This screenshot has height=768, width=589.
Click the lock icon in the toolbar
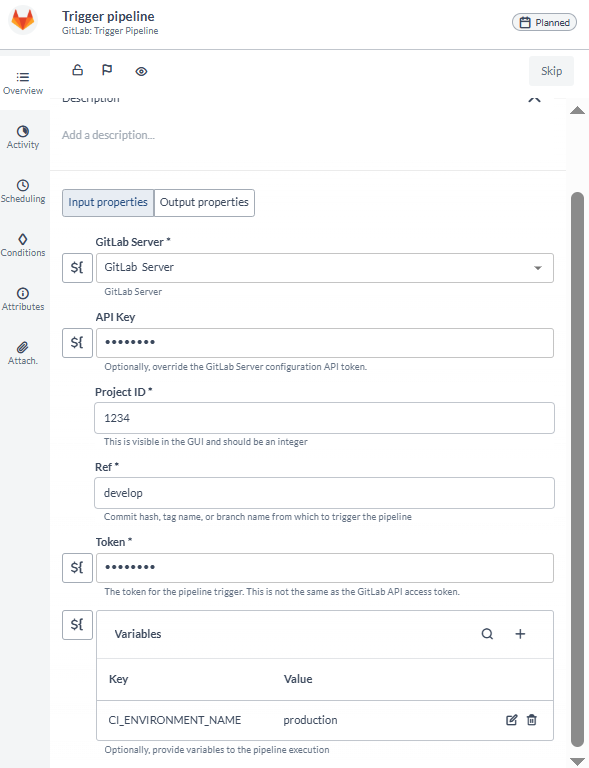tap(77, 70)
